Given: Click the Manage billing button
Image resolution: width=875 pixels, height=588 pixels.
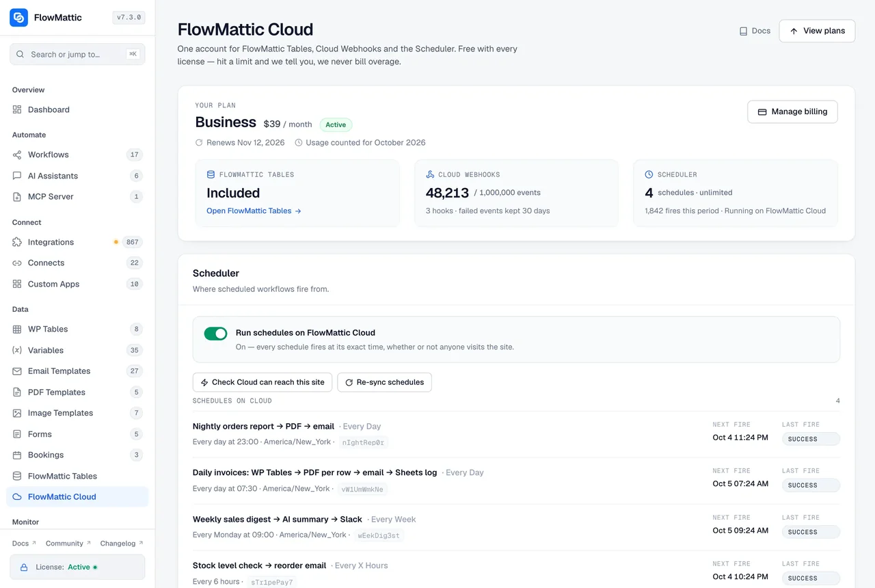Looking at the screenshot, I should click(792, 111).
